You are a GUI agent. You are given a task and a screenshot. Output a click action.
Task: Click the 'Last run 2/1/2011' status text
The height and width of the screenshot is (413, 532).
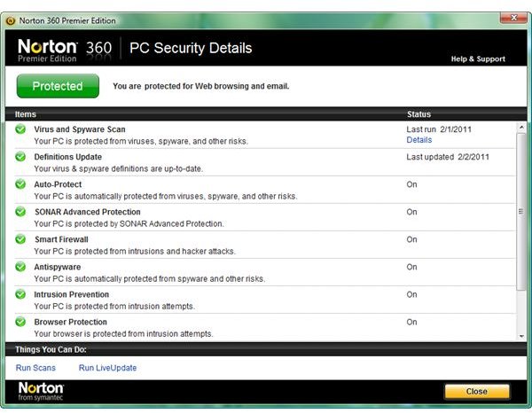point(439,129)
